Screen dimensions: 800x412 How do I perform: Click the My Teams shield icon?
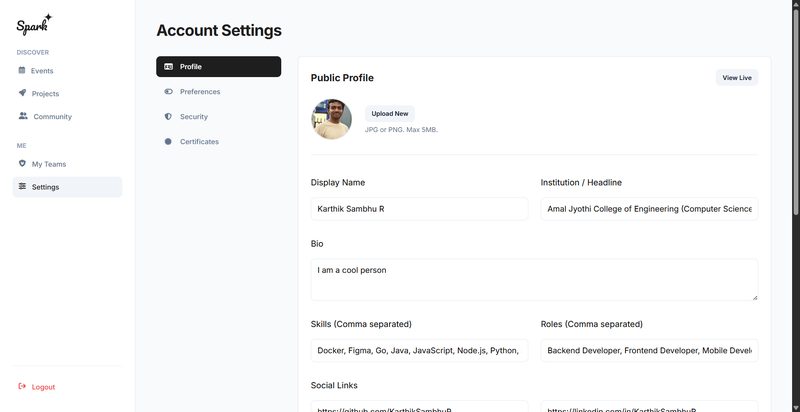click(22, 163)
